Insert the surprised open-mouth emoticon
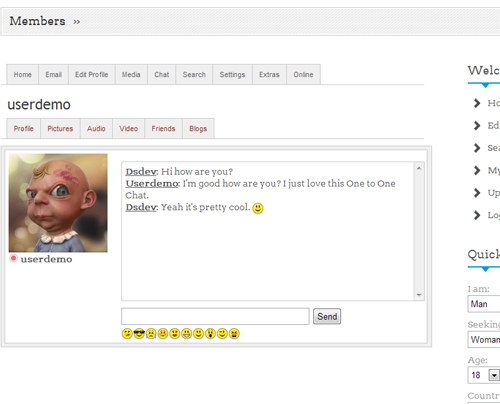 tap(210, 333)
